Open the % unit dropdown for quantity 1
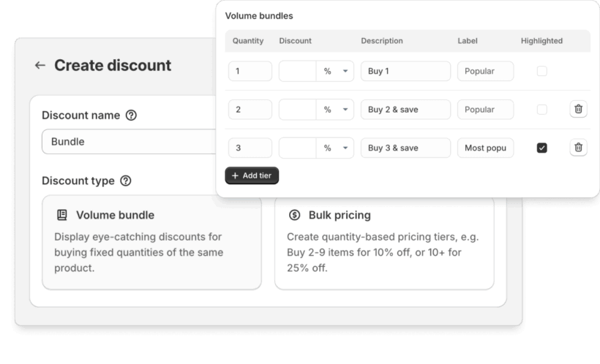 [x=336, y=72]
